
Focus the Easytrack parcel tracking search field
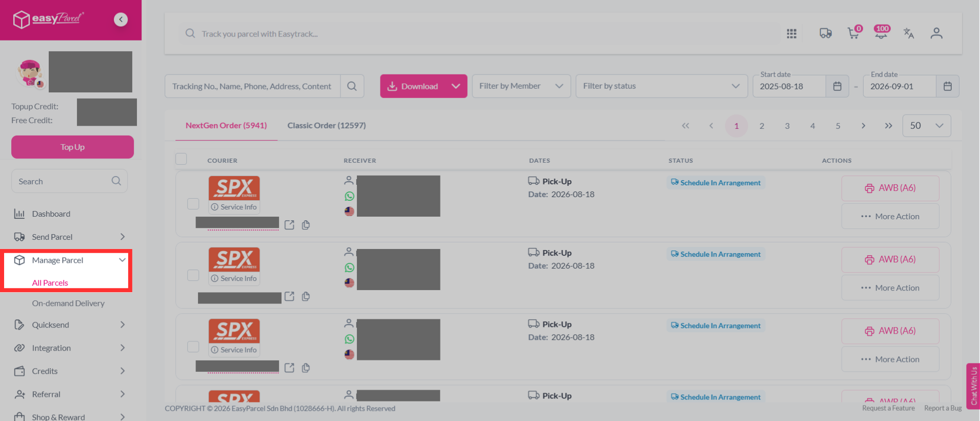480,34
